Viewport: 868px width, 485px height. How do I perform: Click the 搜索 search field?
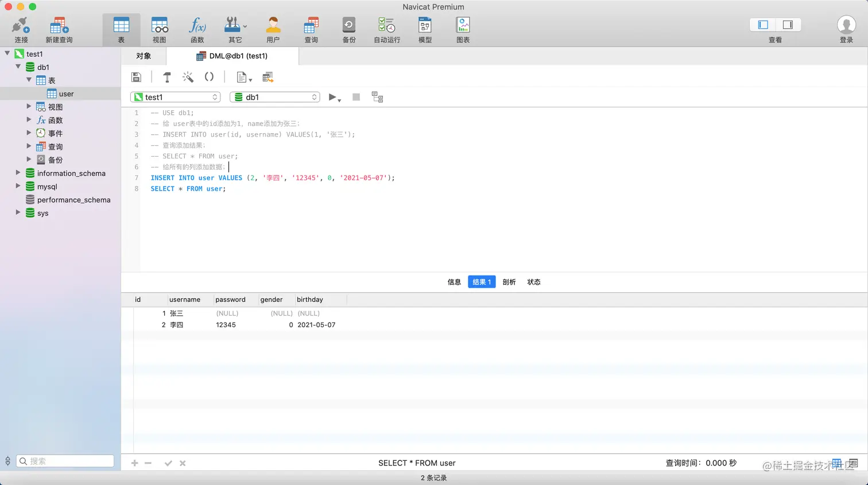coord(65,461)
